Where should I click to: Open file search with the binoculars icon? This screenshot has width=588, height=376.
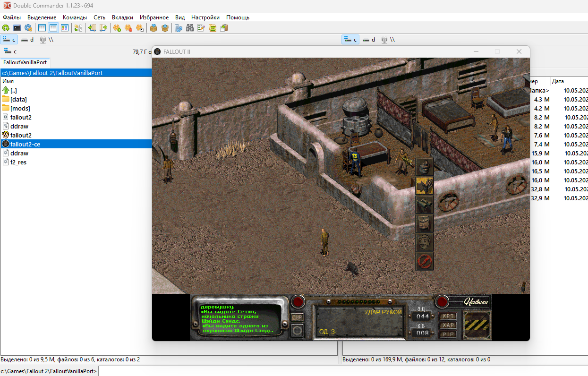click(190, 28)
